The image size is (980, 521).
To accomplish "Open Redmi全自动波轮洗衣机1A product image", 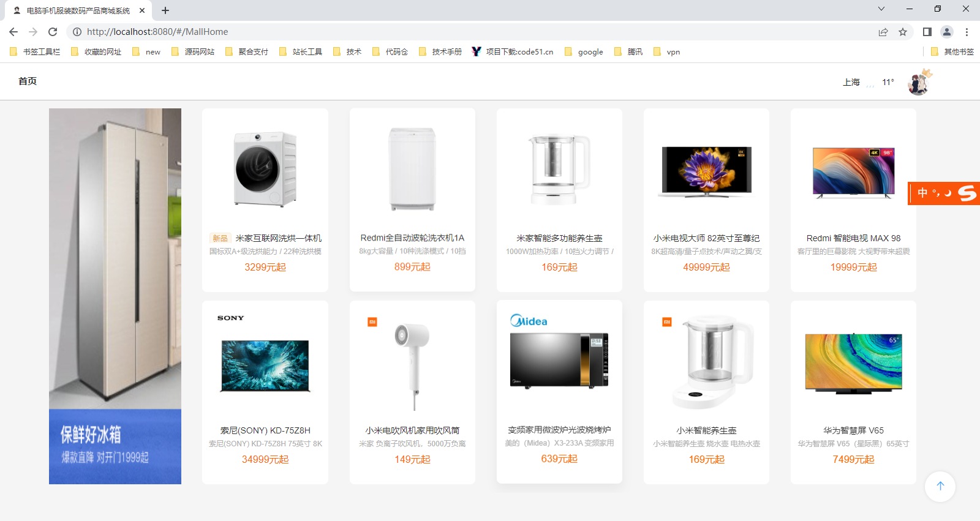I will click(412, 170).
